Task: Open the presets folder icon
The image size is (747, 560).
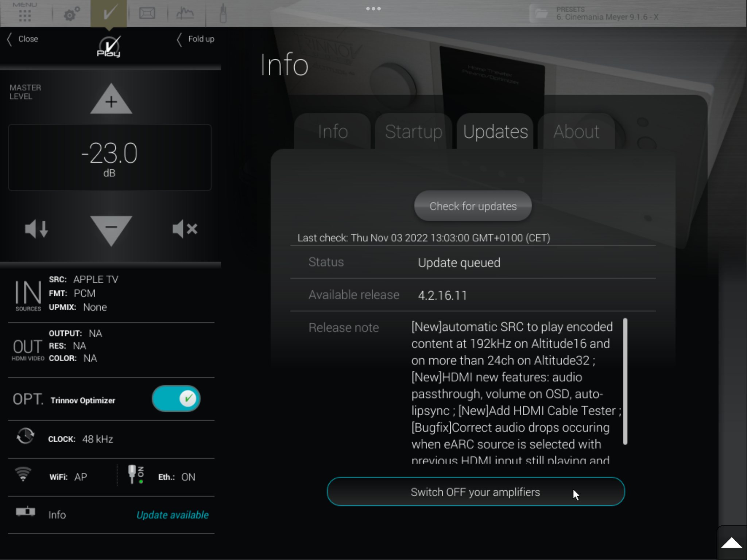Action: [x=541, y=14]
